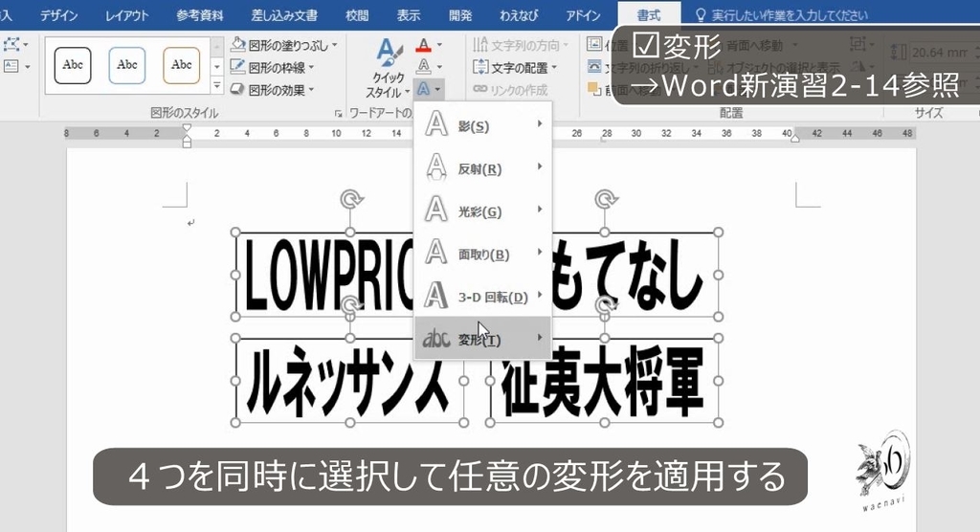
Task: Open the 図形の枠線 dropdown
Action: (273, 67)
